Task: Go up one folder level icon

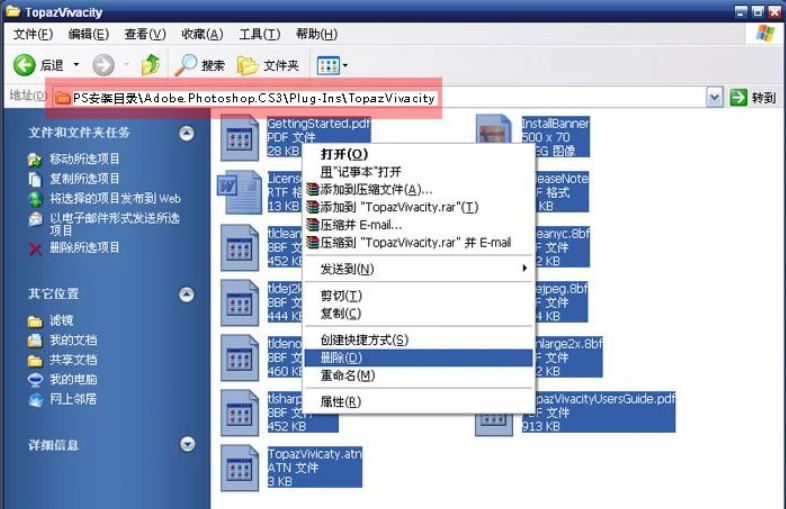Action: tap(150, 65)
